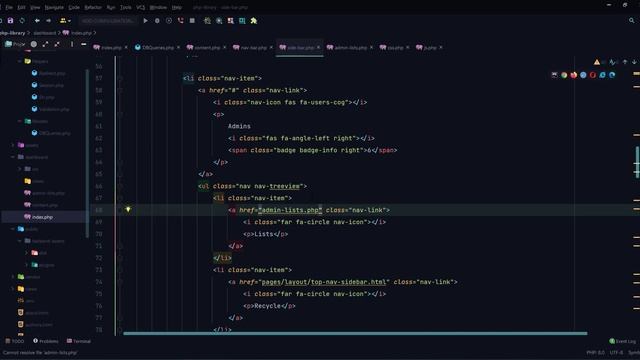Open the TODO tool window
The image size is (640, 360).
15,341
